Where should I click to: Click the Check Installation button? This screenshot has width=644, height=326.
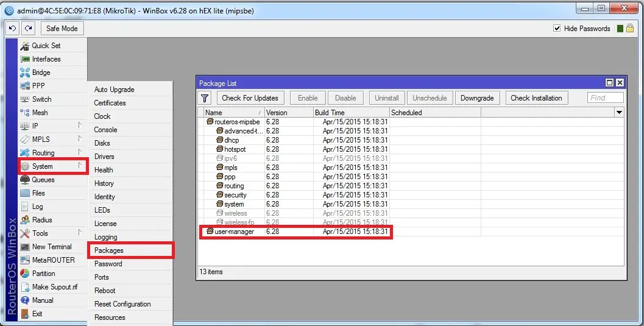point(536,98)
